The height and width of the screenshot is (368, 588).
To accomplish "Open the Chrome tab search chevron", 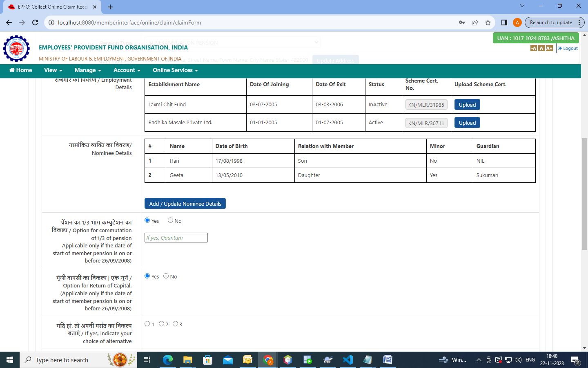I will tap(522, 6).
